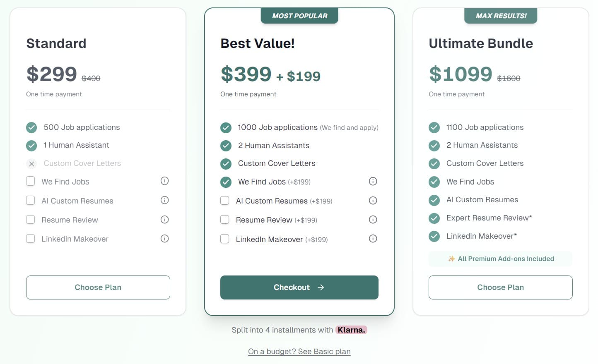This screenshot has width=598, height=364.
Task: Click info icon beside Standard AI Custom Resumes
Action: click(x=164, y=200)
